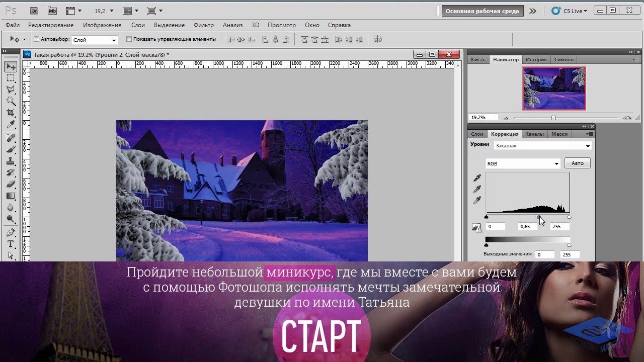Image resolution: width=644 pixels, height=362 pixels.
Task: Open the Levels preset dropdown Заказная
Action: click(542, 146)
